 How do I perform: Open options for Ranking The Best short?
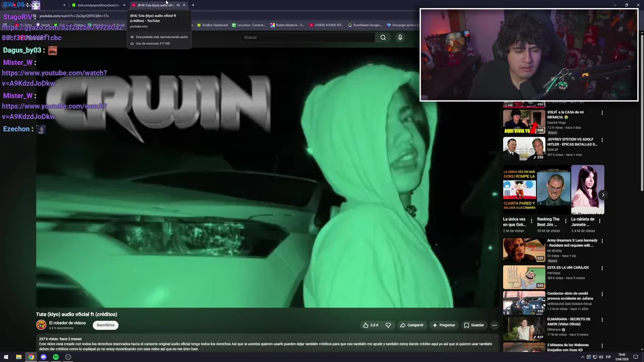pyautogui.click(x=566, y=221)
